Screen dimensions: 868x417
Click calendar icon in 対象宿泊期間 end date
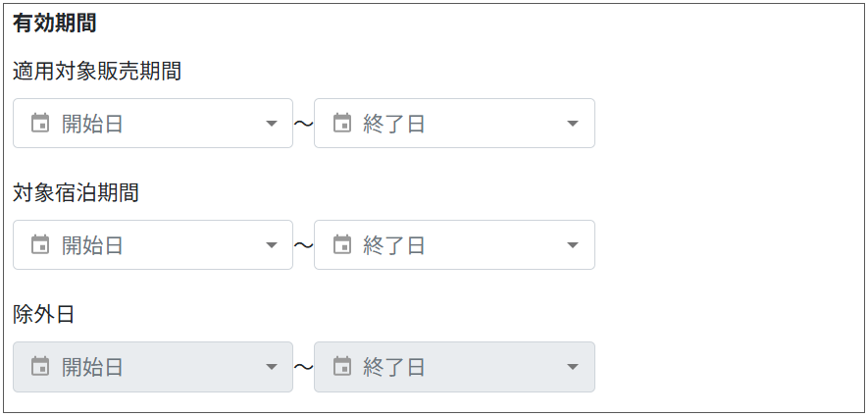tap(342, 244)
